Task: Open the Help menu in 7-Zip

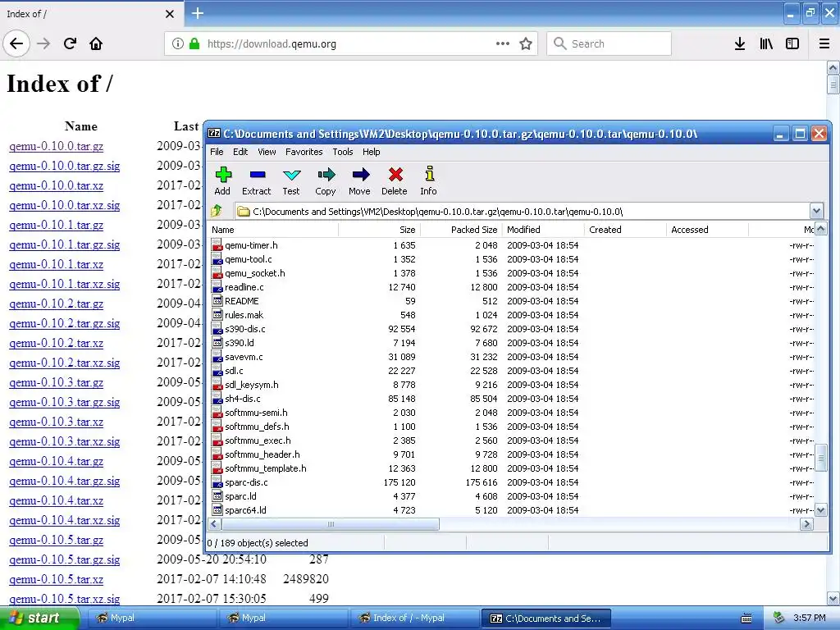Action: [372, 152]
